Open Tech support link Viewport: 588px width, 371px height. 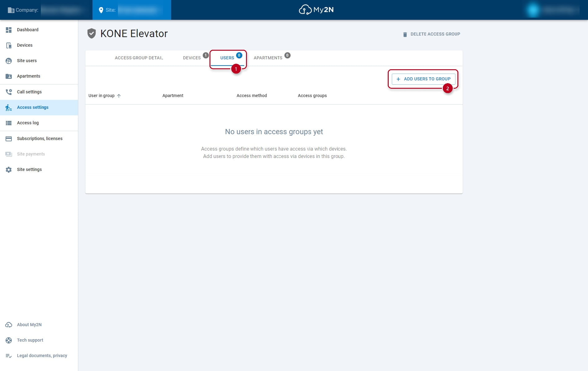(39, 340)
